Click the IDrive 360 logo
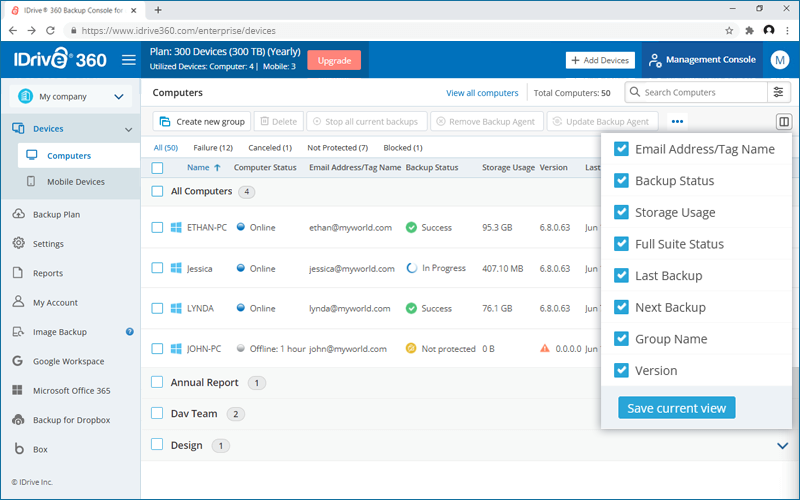800x500 pixels. pyautogui.click(x=60, y=59)
